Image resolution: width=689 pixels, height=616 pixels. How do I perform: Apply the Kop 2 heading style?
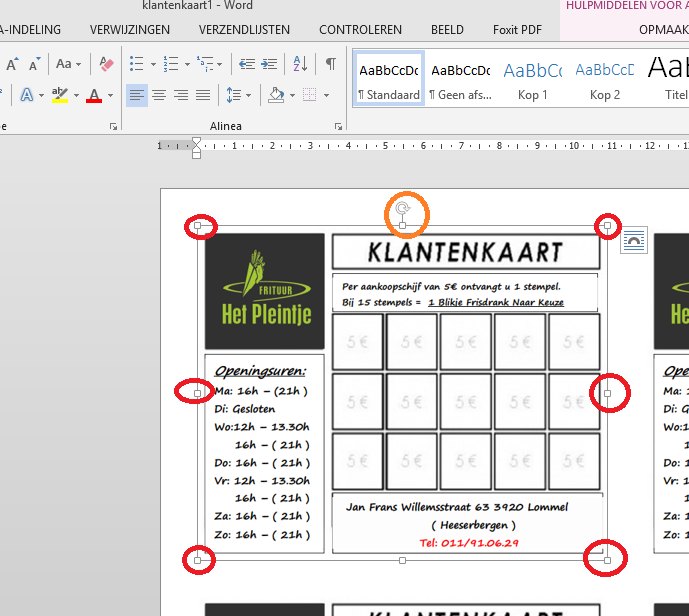605,79
